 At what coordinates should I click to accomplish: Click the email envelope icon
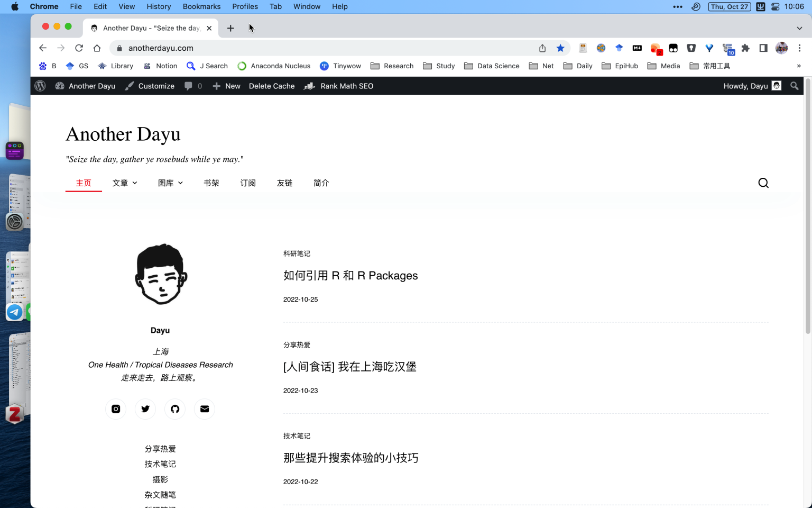[x=205, y=409]
